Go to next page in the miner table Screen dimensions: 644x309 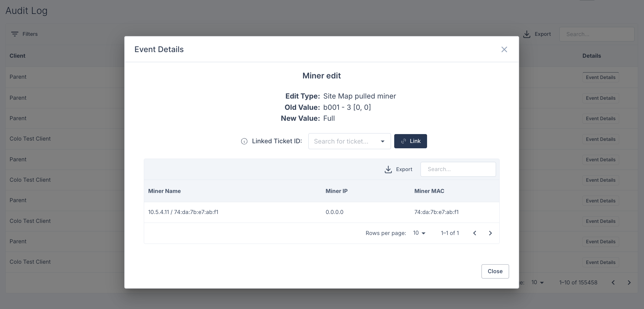point(490,233)
